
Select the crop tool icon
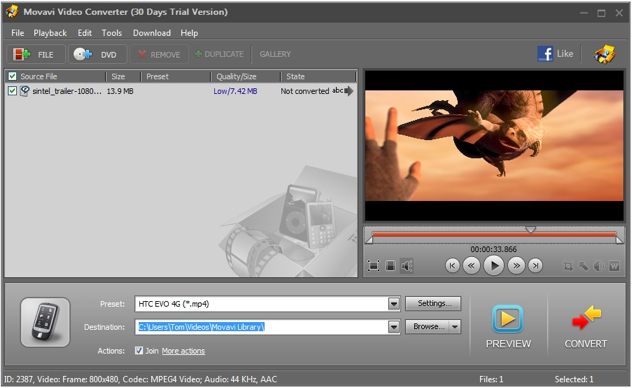[568, 266]
